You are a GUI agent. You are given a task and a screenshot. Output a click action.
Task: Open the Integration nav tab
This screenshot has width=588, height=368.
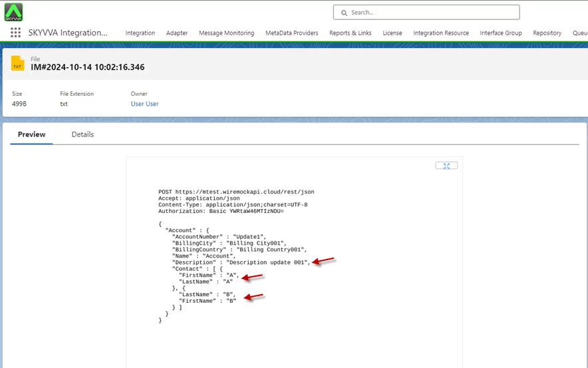pos(140,33)
